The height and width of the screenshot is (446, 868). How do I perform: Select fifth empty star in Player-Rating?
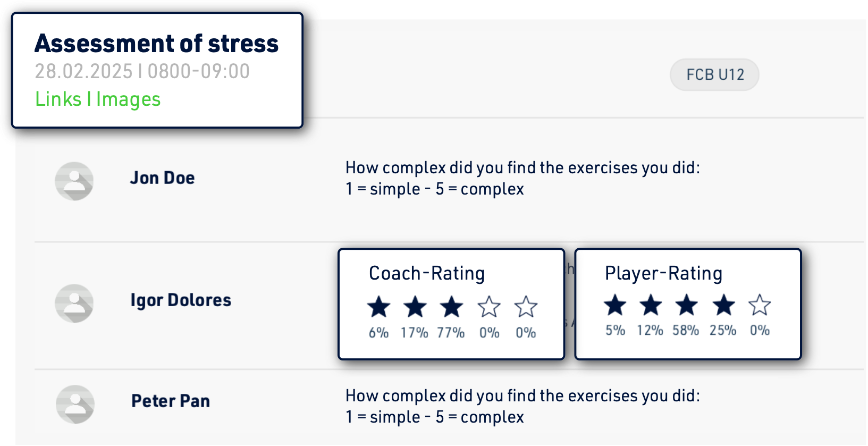760,305
